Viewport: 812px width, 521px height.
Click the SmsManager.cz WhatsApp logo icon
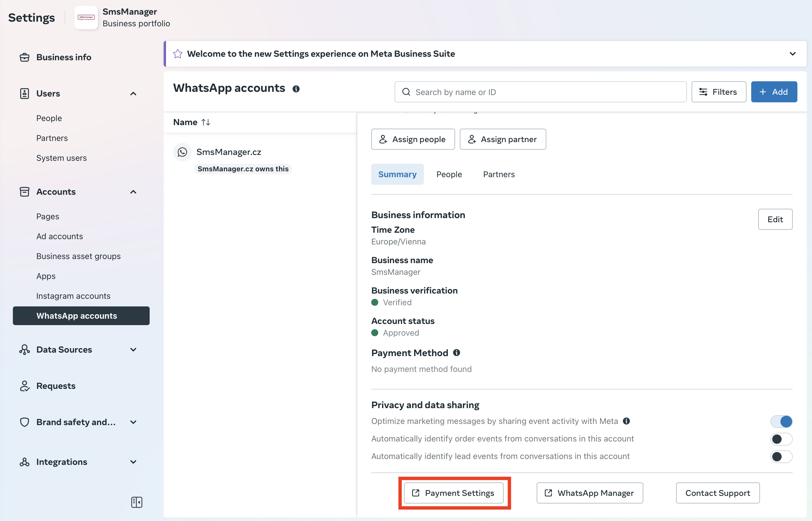[x=182, y=152]
